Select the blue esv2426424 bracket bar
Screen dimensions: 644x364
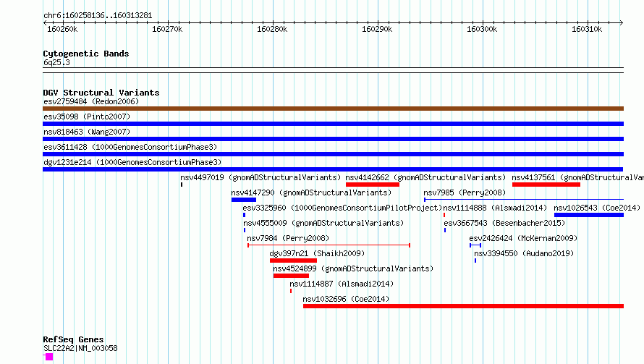pyautogui.click(x=475, y=245)
